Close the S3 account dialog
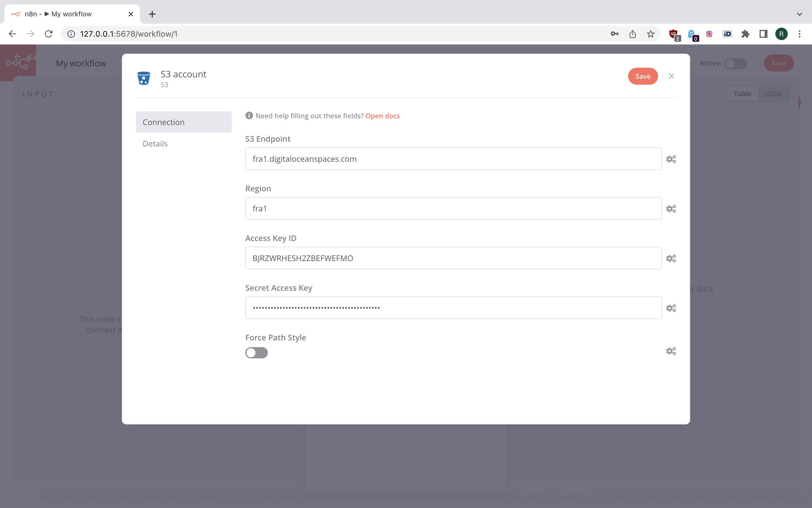Image resolution: width=812 pixels, height=508 pixels. point(671,76)
